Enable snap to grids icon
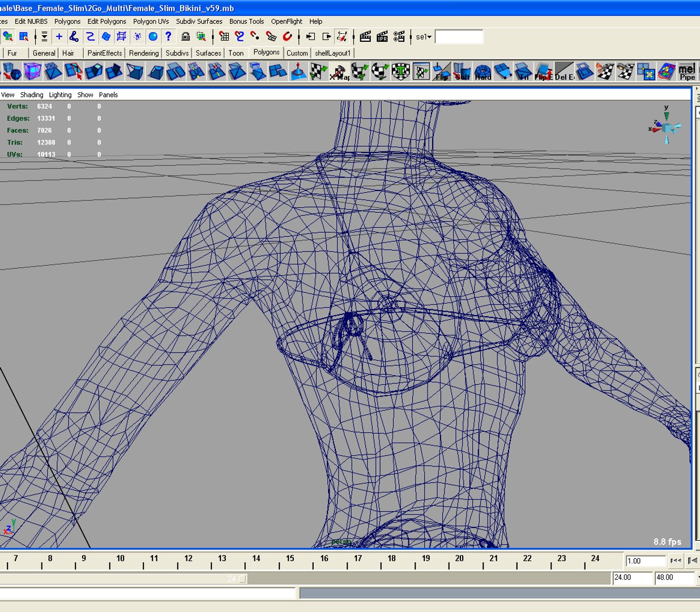 coord(224,37)
